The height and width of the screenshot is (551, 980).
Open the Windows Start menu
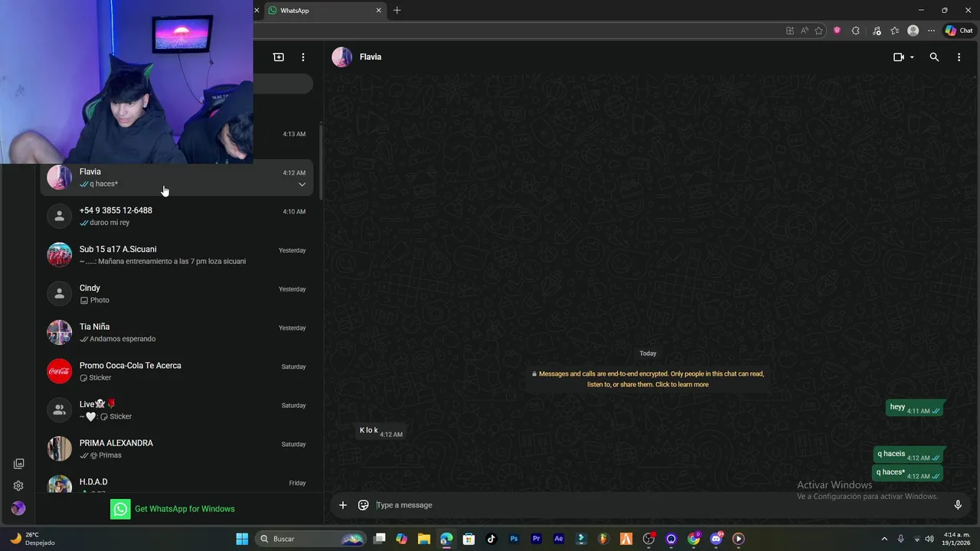(x=242, y=539)
